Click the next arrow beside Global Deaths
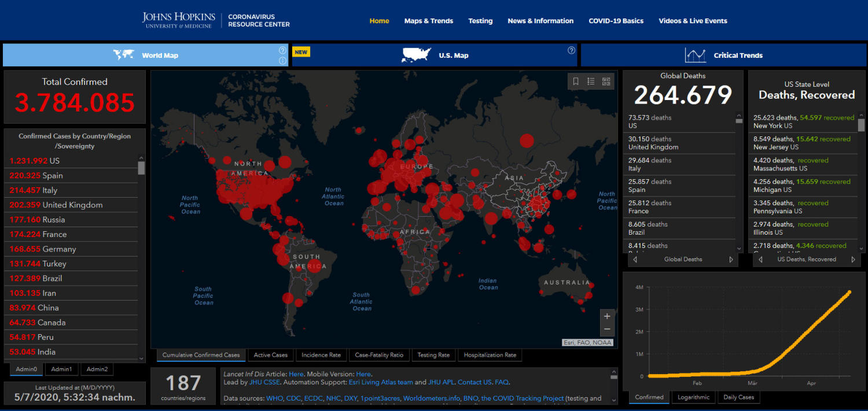The image size is (868, 411). 731,260
